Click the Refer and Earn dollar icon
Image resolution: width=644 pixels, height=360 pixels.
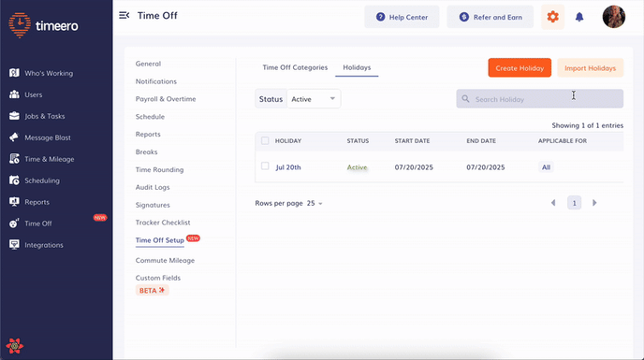[464, 17]
